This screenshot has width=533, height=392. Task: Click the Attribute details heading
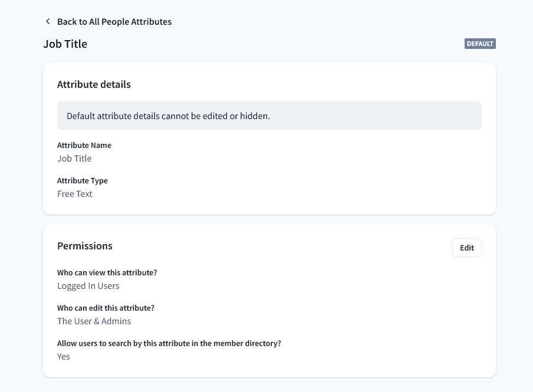[94, 84]
